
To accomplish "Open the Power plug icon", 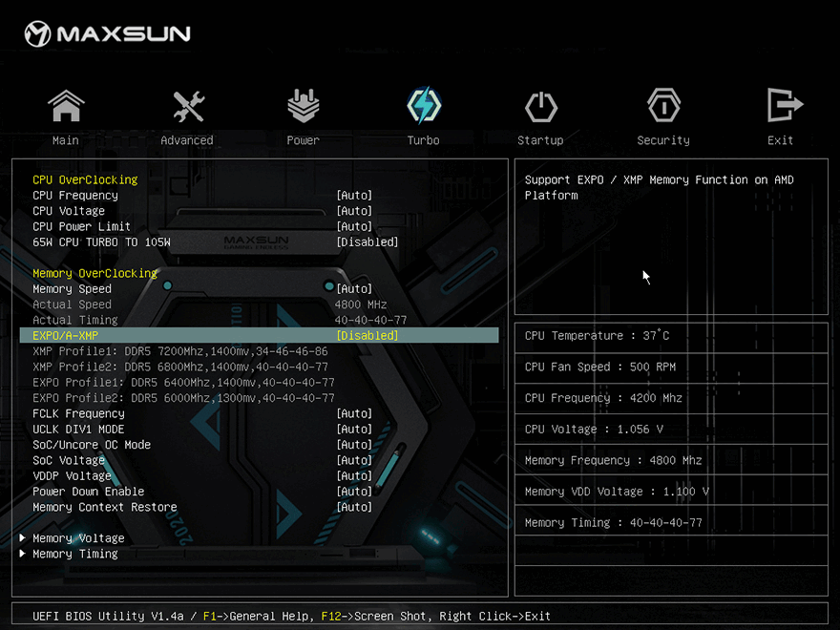I will [x=304, y=106].
